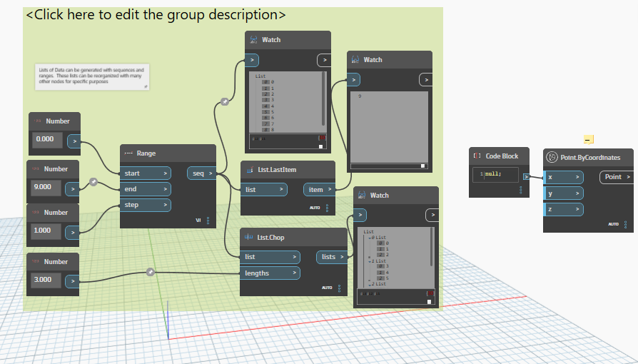
Task: Click the icon of the 3.000 Number node
Action: [x=36, y=261]
